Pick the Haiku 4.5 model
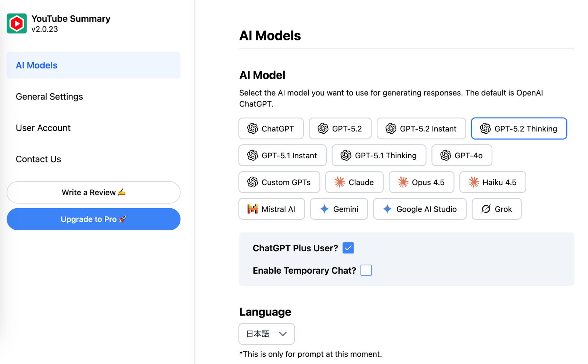The width and height of the screenshot is (588, 364). (x=492, y=182)
